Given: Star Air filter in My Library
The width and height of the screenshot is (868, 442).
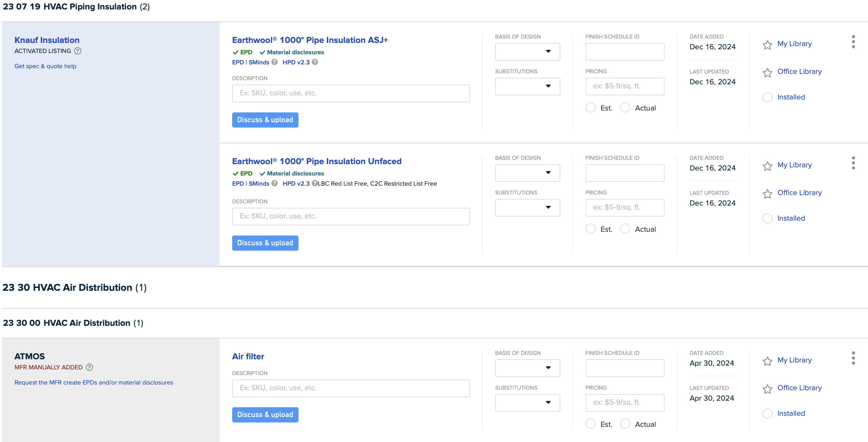Looking at the screenshot, I should pyautogui.click(x=767, y=361).
